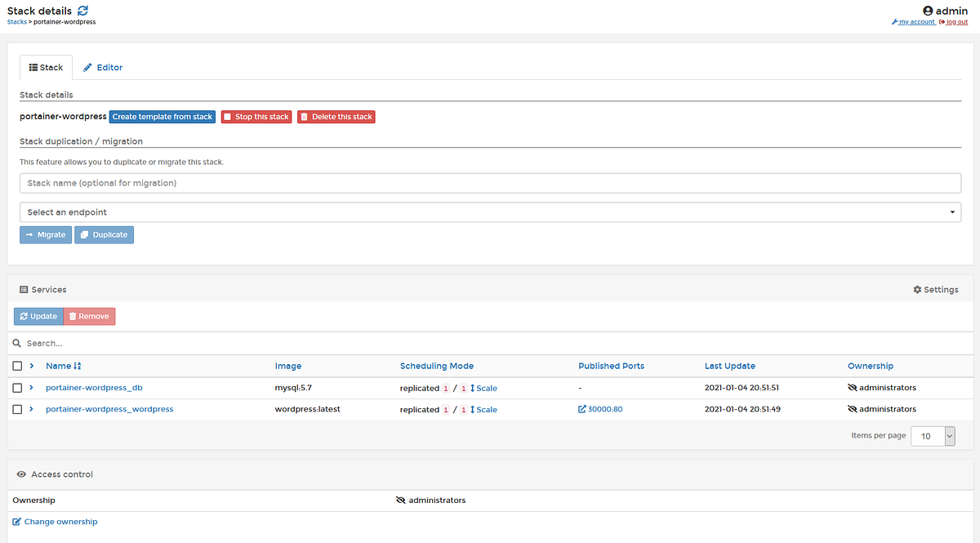Sort by Scheduling Mode column header
This screenshot has height=543, width=980.
[x=437, y=366]
